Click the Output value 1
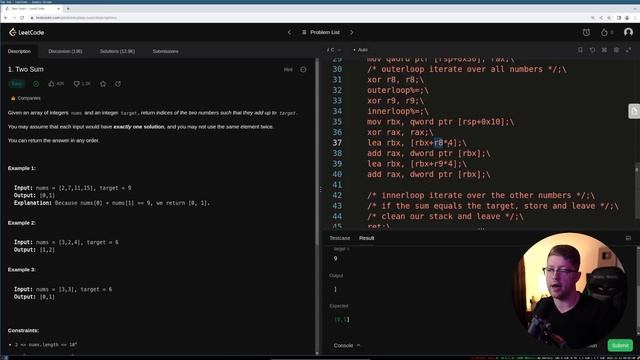Screen dimensions: 640x360 335,289
